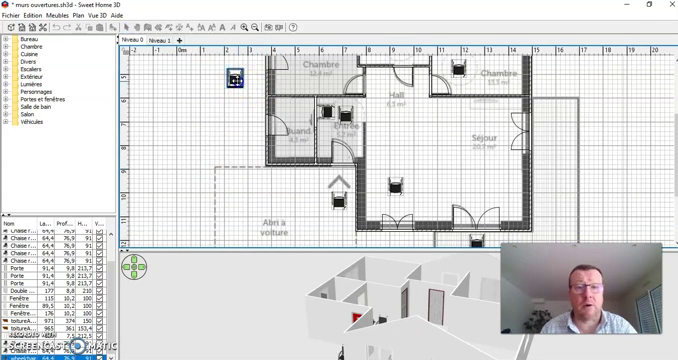
Task: Uncheck visibility of the Fenêtre 89,5 row
Action: (x=100, y=306)
